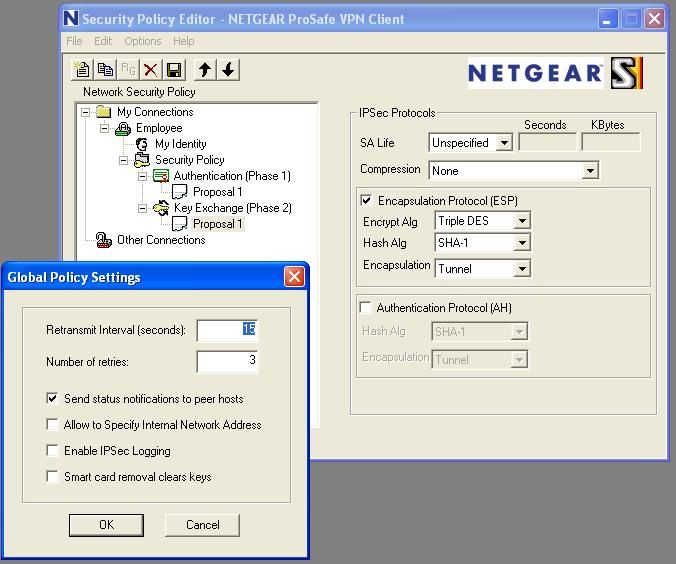Screen dimensions: 676x564
Task: Click the Save floppy disk icon
Action: pyautogui.click(x=174, y=69)
